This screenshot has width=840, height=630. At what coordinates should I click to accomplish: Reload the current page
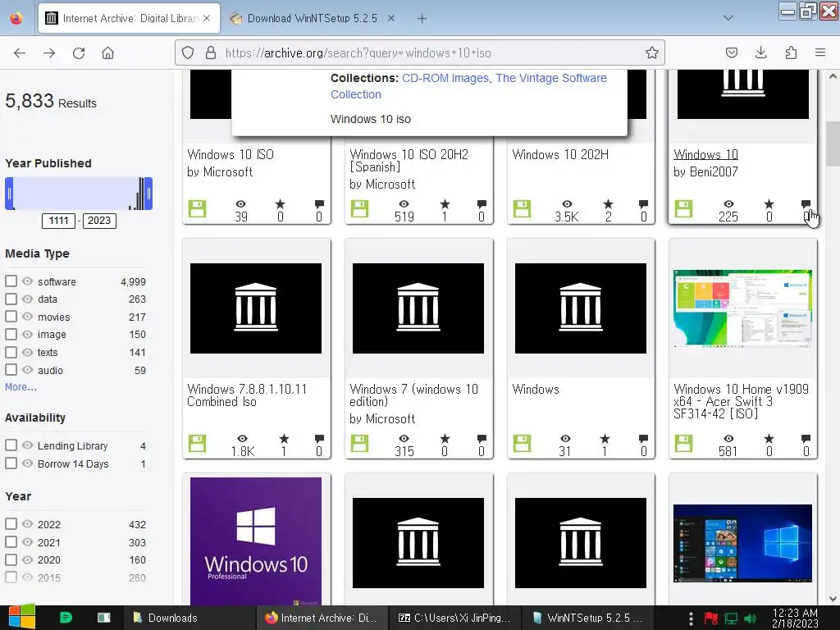[79, 53]
